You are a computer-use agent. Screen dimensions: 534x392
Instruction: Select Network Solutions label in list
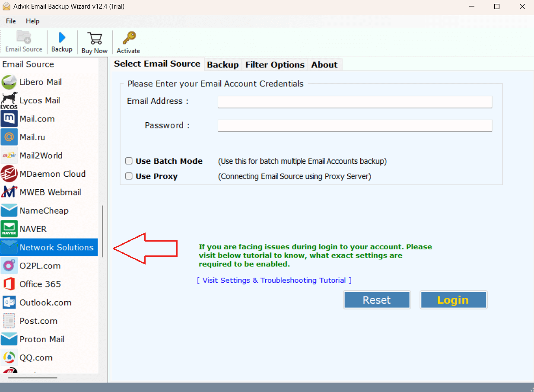pyautogui.click(x=57, y=247)
